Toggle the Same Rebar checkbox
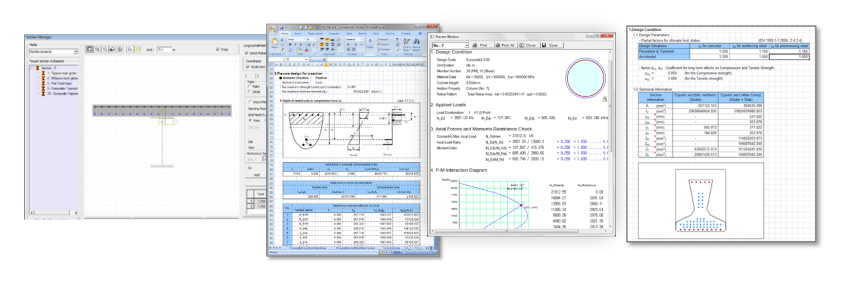This screenshot has width=868, height=281. coord(247,53)
